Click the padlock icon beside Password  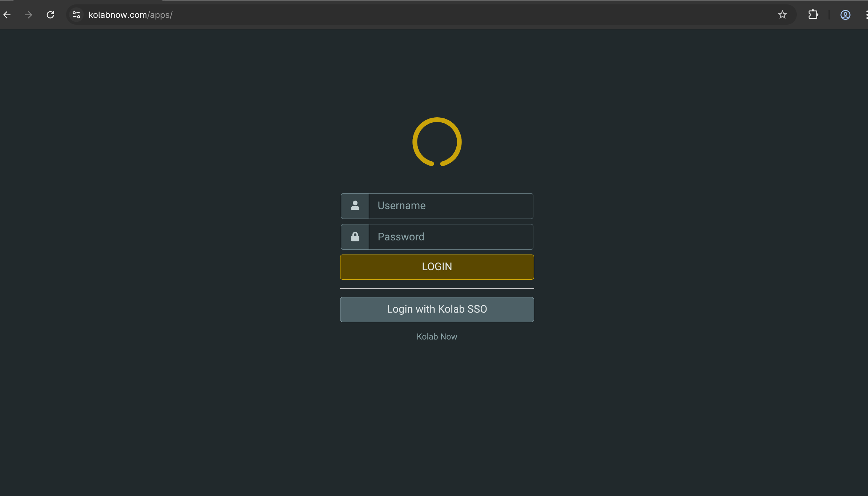pos(355,237)
